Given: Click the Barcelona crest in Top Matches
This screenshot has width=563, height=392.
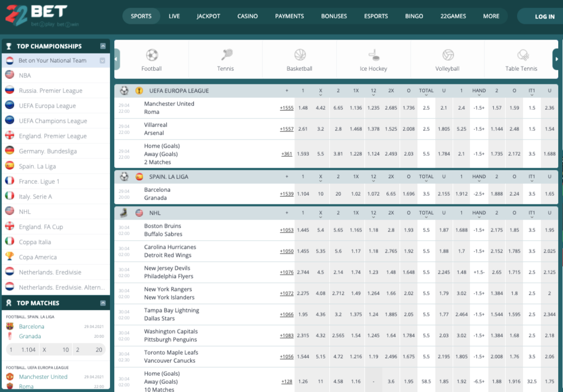Looking at the screenshot, I should tap(10, 327).
